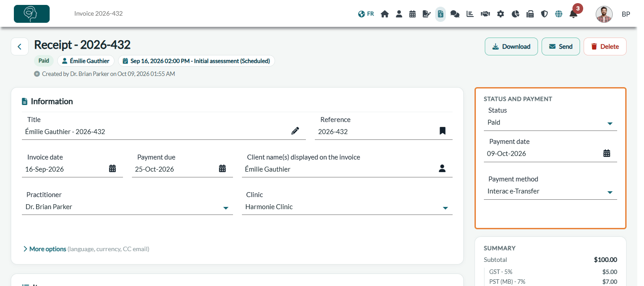
Task: Switch language to FR
Action: [x=366, y=14]
